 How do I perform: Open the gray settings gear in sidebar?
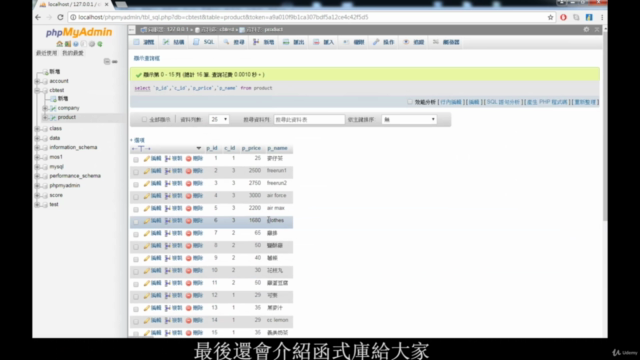(x=92, y=44)
